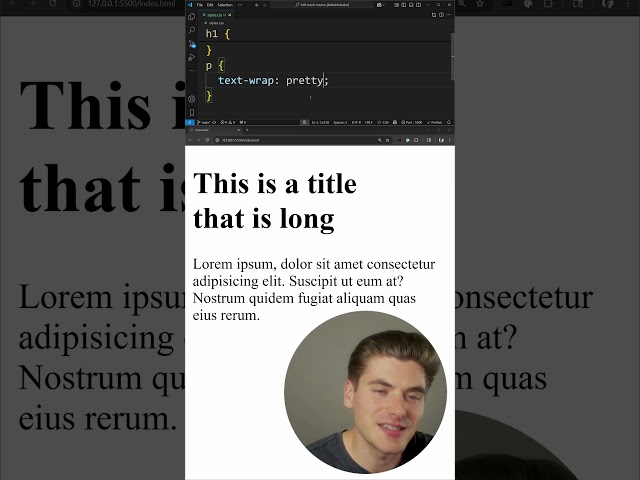Open the Explorer view in VS Code
Screen dimensions: 640x480
191,17
